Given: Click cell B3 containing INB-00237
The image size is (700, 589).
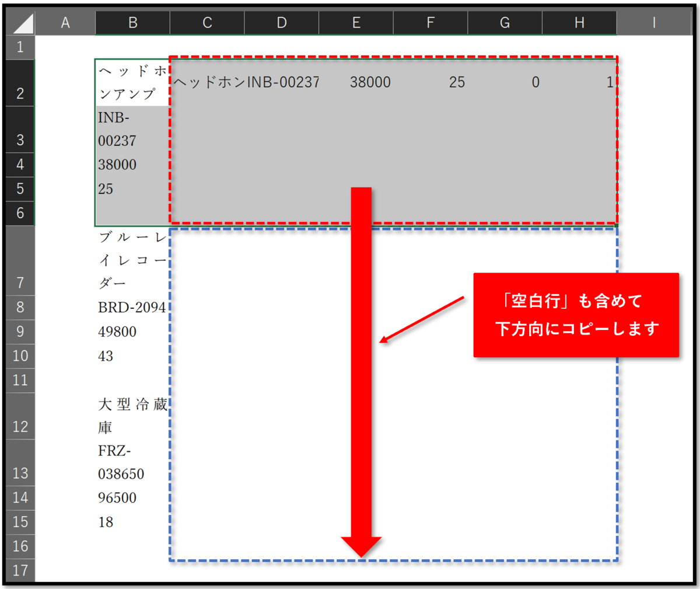Looking at the screenshot, I should [132, 130].
